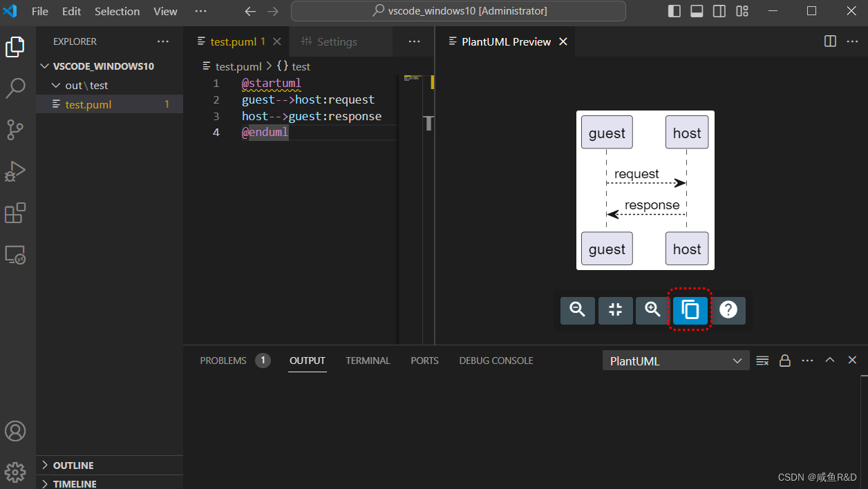
Task: Switch to the TERMINAL tab
Action: click(x=368, y=360)
